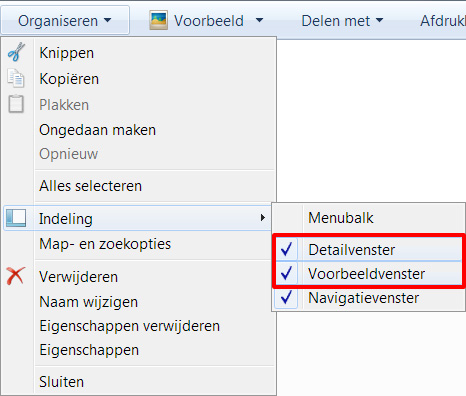This screenshot has width=466, height=396.
Task: Click the red X icon beside Verwijderen
Action: click(16, 276)
